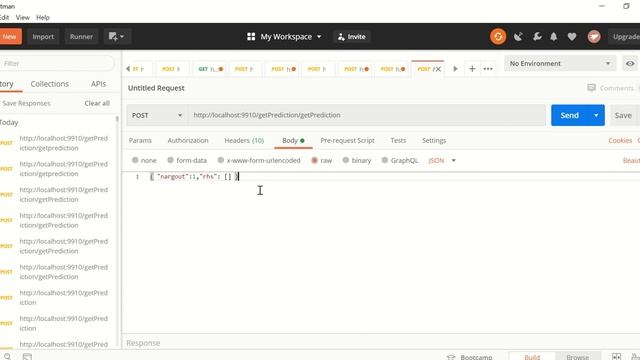Click Clear all in history
Viewport: 640px width, 360px height.
pyautogui.click(x=97, y=103)
